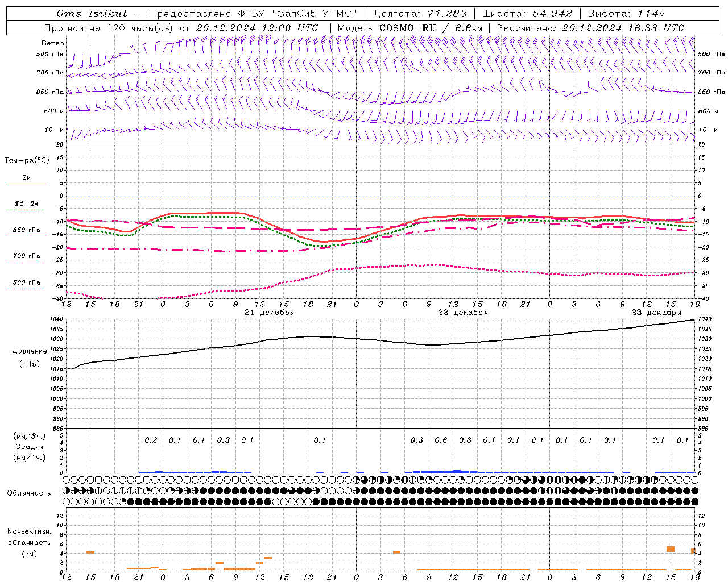
Task: Click the 2м temperature legend entry
Action: [x=27, y=178]
